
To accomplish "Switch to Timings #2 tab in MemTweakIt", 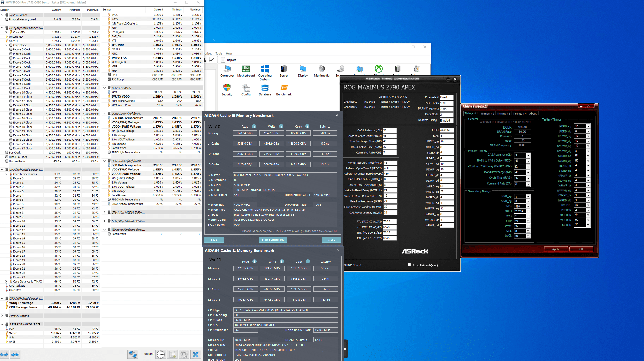I will [487, 114].
